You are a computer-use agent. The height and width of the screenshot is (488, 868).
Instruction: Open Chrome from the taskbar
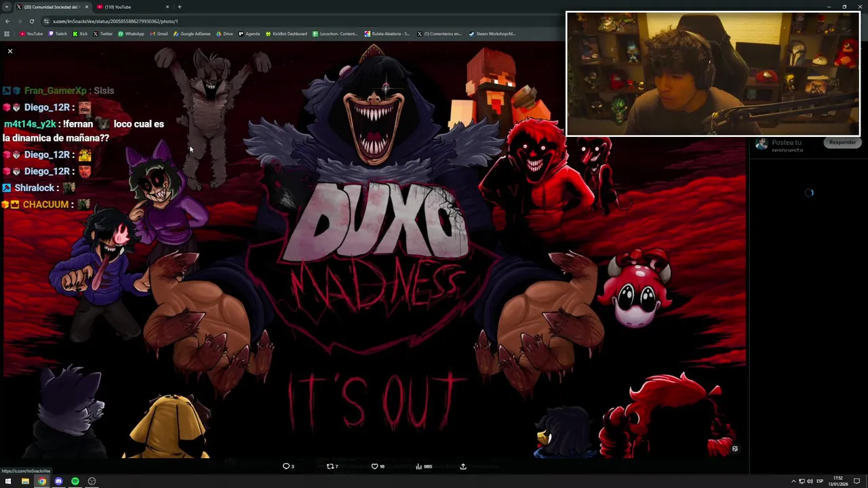[42, 481]
